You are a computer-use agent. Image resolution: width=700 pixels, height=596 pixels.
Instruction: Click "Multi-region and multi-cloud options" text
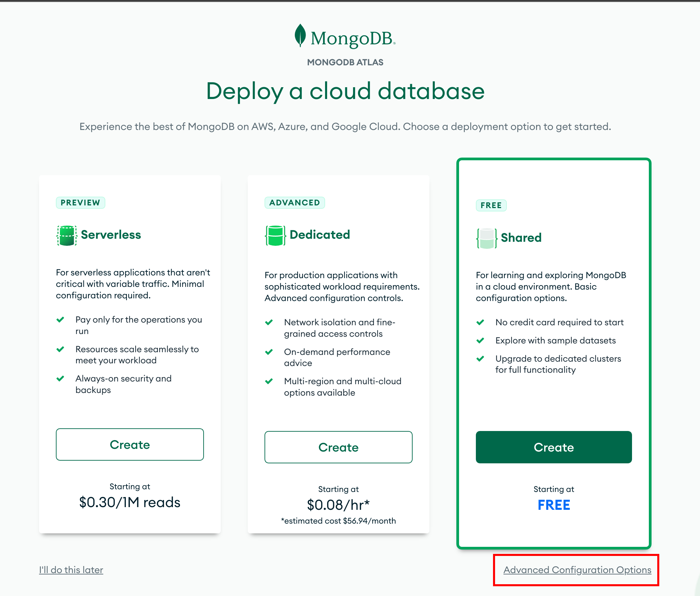coord(343,387)
